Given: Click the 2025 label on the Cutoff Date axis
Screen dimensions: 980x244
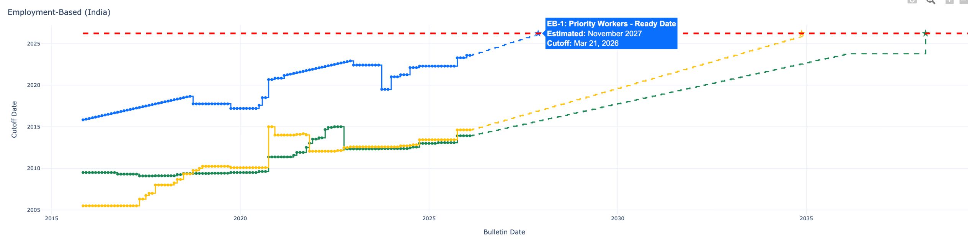Looking at the screenshot, I should point(33,44).
